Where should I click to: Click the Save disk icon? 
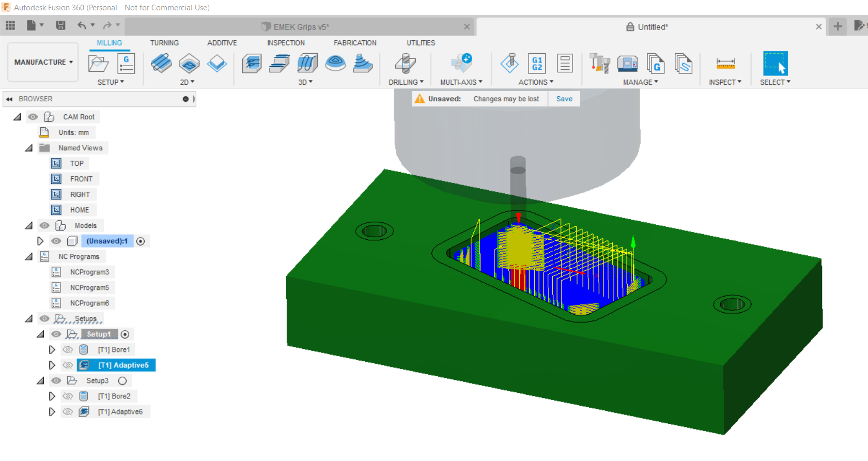click(x=61, y=25)
